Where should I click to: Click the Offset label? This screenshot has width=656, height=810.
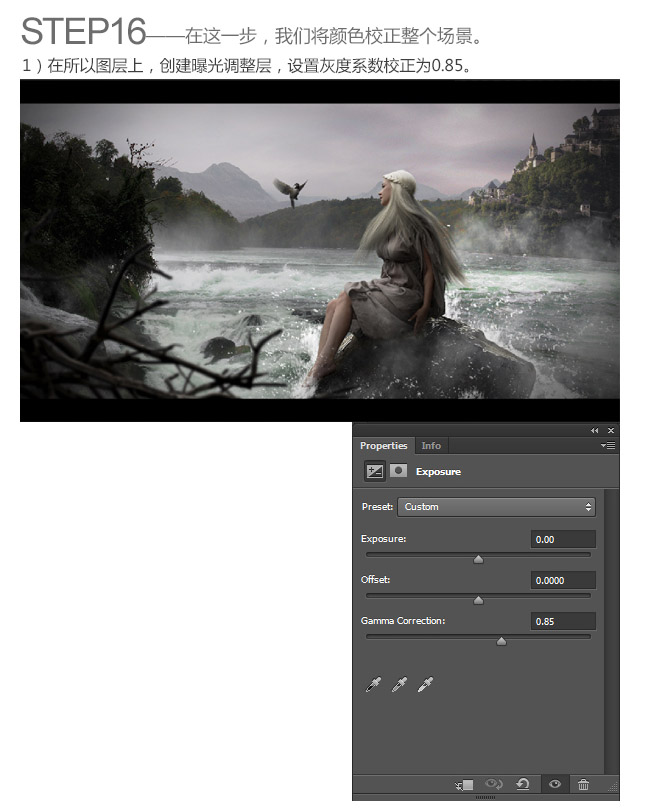click(376, 580)
